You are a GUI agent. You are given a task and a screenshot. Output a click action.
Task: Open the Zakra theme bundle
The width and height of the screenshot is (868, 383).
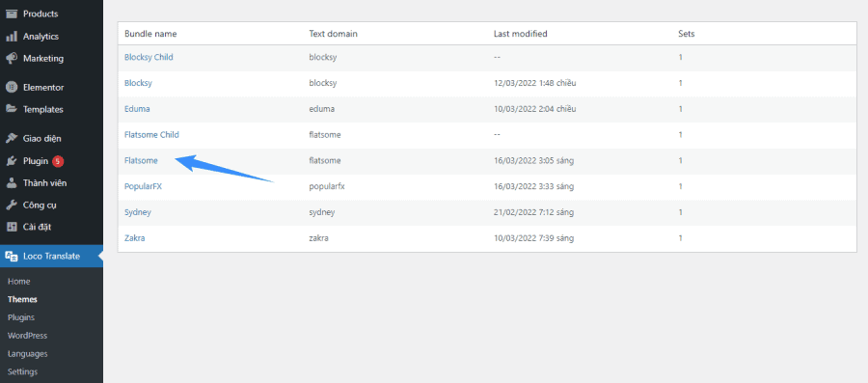(x=134, y=238)
